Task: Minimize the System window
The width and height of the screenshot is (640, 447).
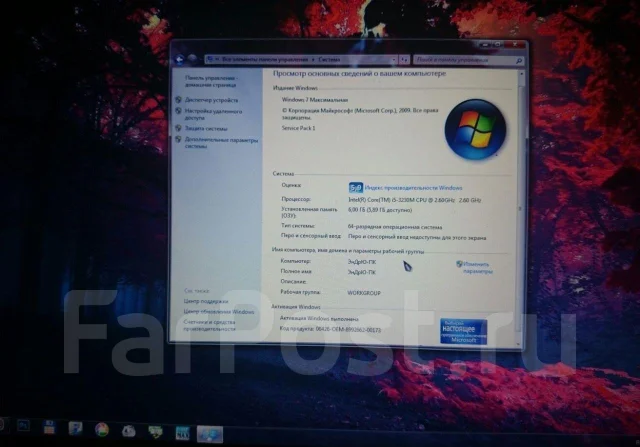Action: 484,44
